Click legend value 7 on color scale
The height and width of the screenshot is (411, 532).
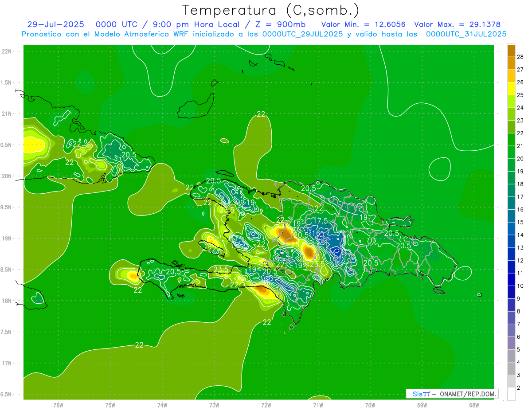[x=519, y=324]
